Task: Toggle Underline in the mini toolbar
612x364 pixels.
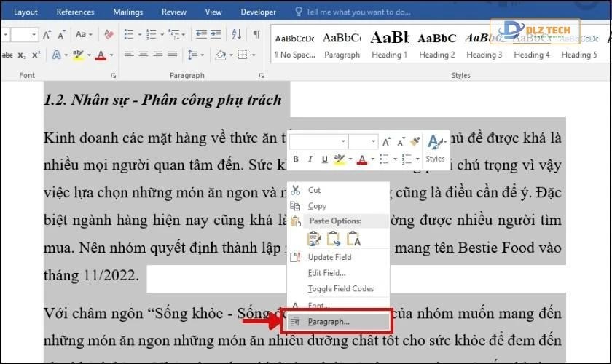Action: coord(323,159)
